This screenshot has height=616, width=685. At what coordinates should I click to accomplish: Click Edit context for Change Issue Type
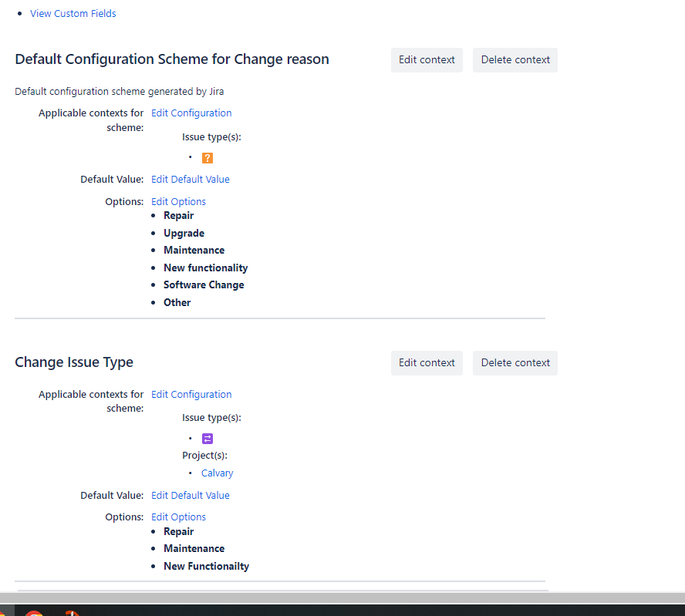427,363
